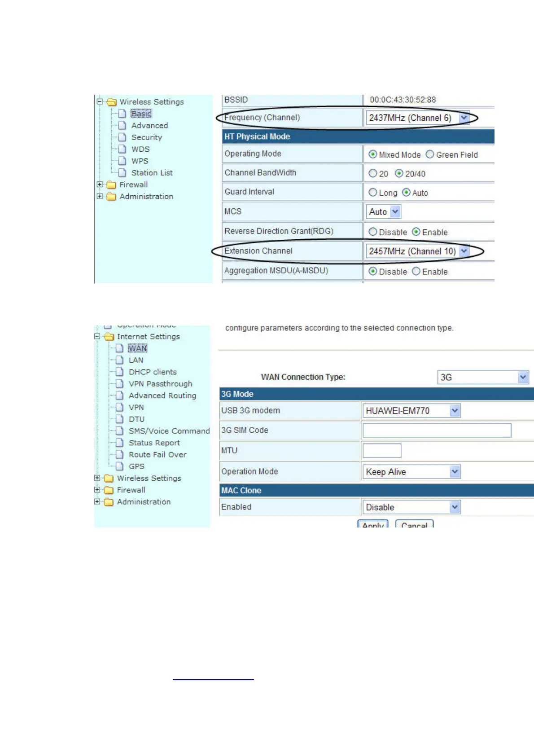Image resolution: width=534 pixels, height=756 pixels.
Task: Open the Route Fail Over page
Action: pyautogui.click(x=158, y=455)
